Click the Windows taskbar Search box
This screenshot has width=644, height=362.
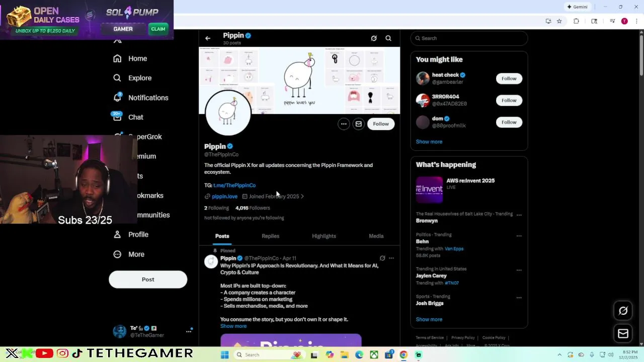coord(269,355)
